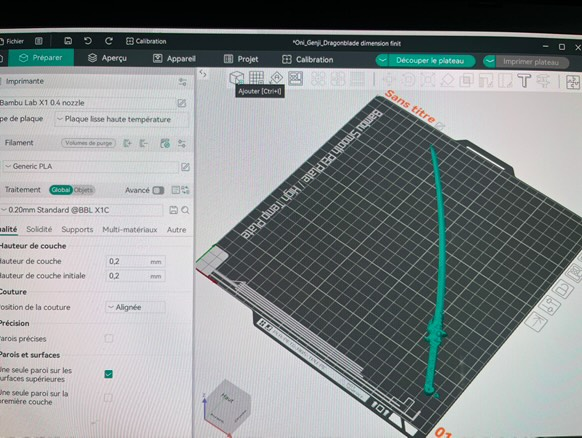The height and width of the screenshot is (438, 582).
Task: Save the 0.20mm Standard process preset
Action: pyautogui.click(x=173, y=210)
